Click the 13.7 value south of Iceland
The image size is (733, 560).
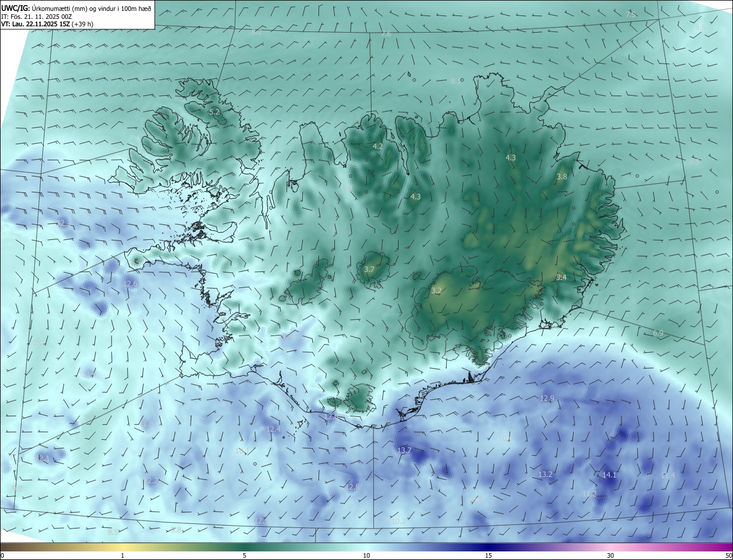(404, 451)
